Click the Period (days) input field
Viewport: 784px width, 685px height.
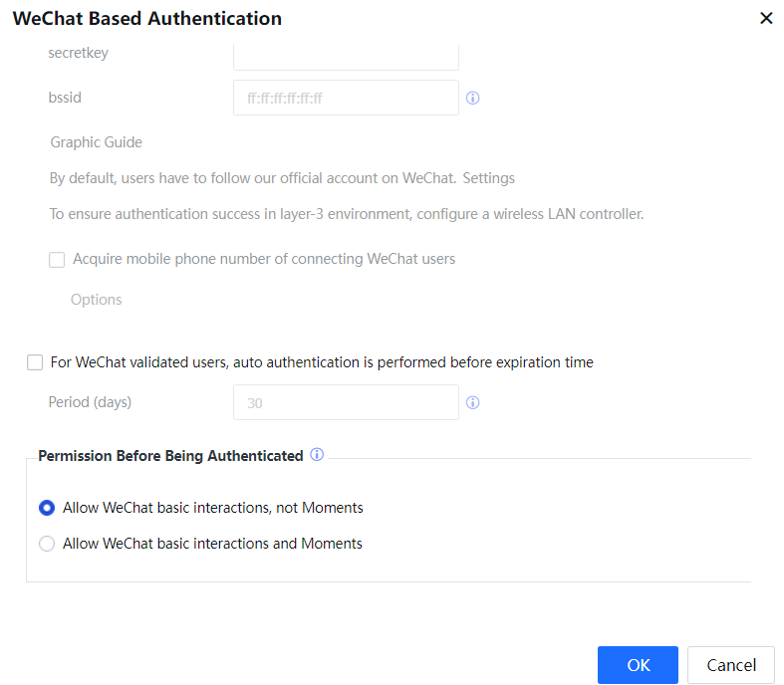[346, 403]
